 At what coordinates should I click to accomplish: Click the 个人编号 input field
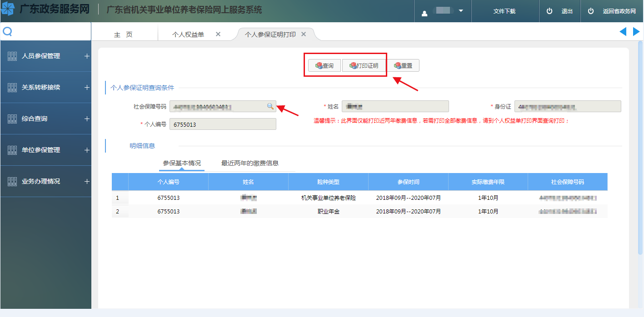pyautogui.click(x=223, y=124)
